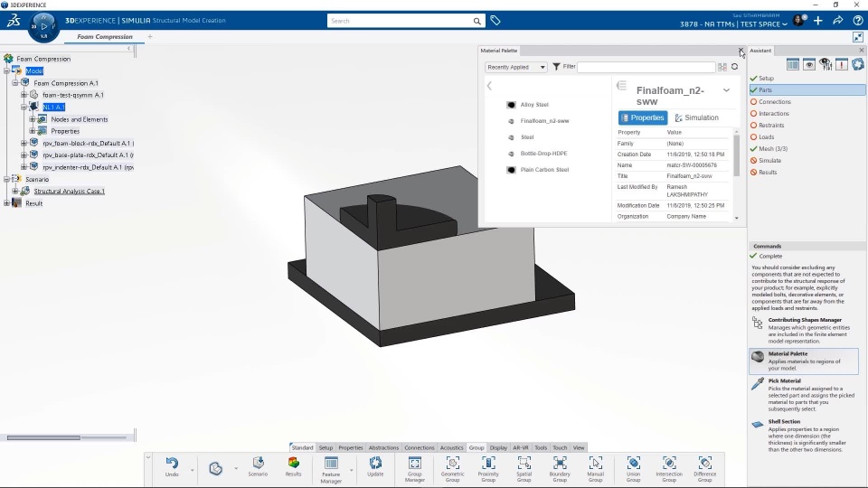868x488 pixels.
Task: Select Plain Carbon Steel material
Action: [544, 170]
